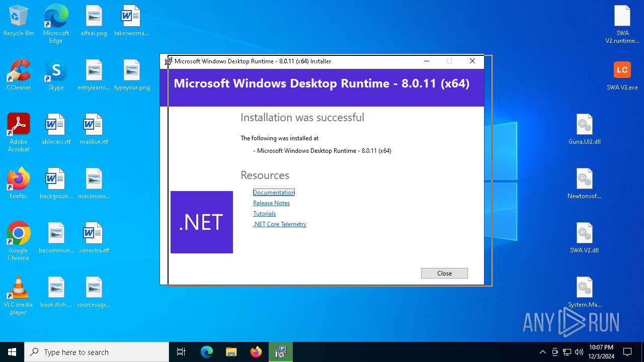Close the installer with the title bar X

472,61
